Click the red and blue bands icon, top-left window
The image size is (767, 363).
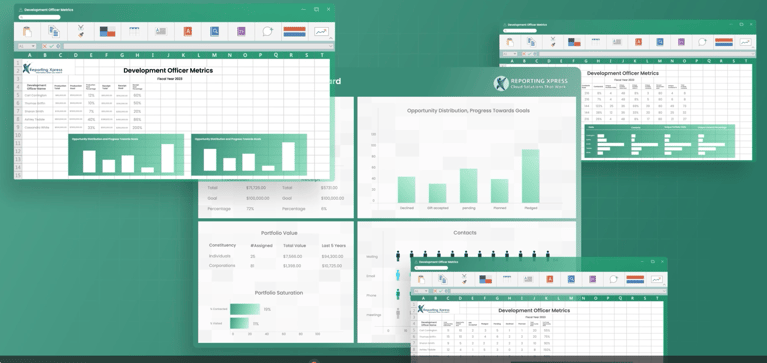click(294, 31)
